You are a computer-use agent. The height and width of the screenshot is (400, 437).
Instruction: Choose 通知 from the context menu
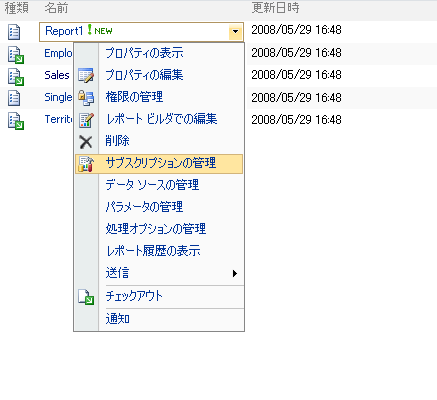[159, 319]
